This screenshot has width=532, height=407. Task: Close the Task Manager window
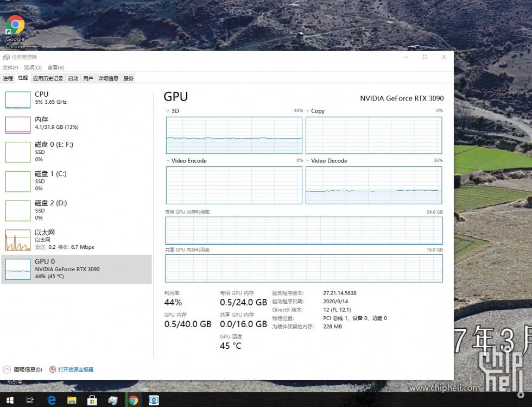(444, 57)
